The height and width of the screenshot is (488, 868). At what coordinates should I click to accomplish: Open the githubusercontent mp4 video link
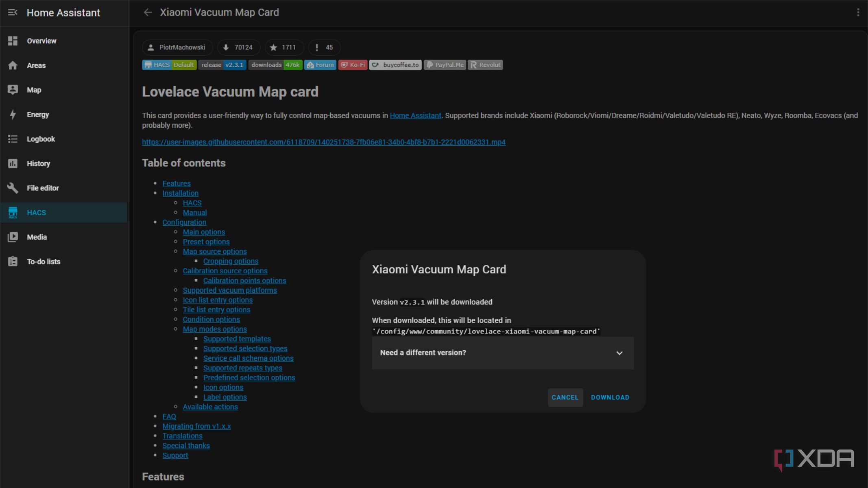[324, 142]
